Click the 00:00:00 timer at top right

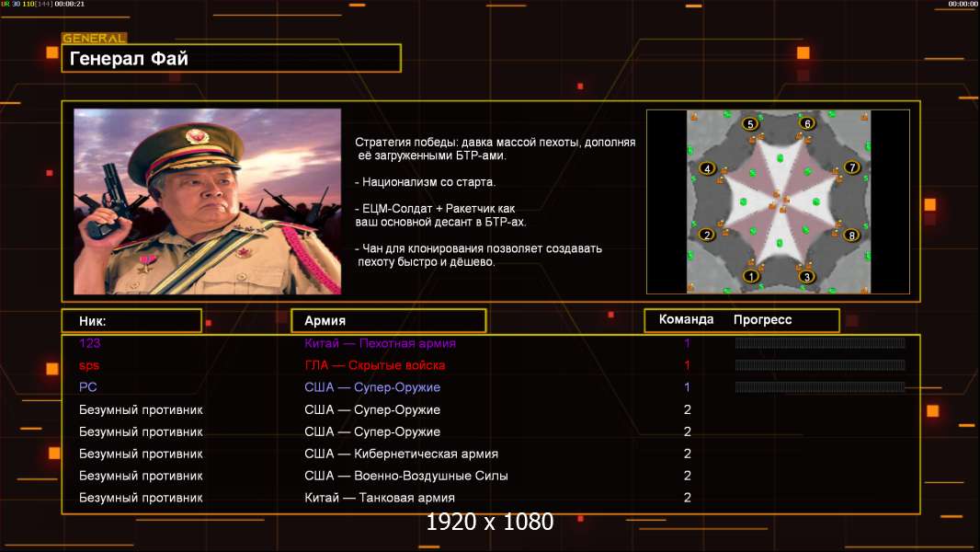pyautogui.click(x=963, y=4)
